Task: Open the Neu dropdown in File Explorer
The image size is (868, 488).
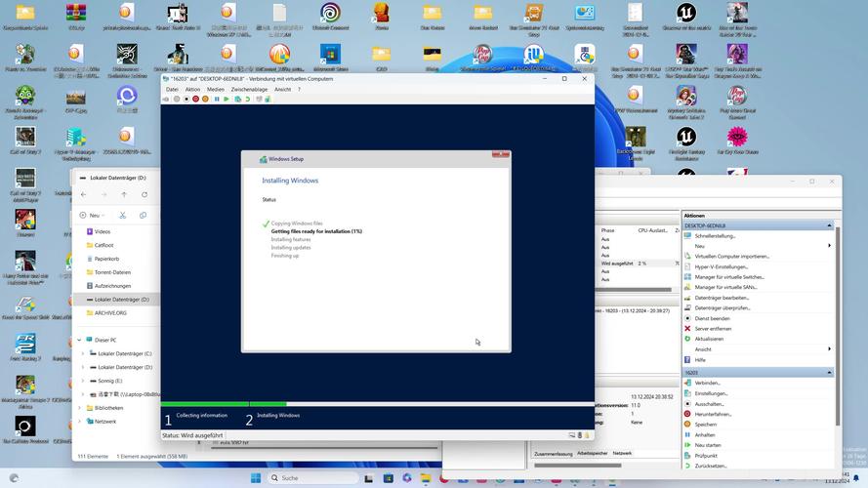Action: pos(92,215)
